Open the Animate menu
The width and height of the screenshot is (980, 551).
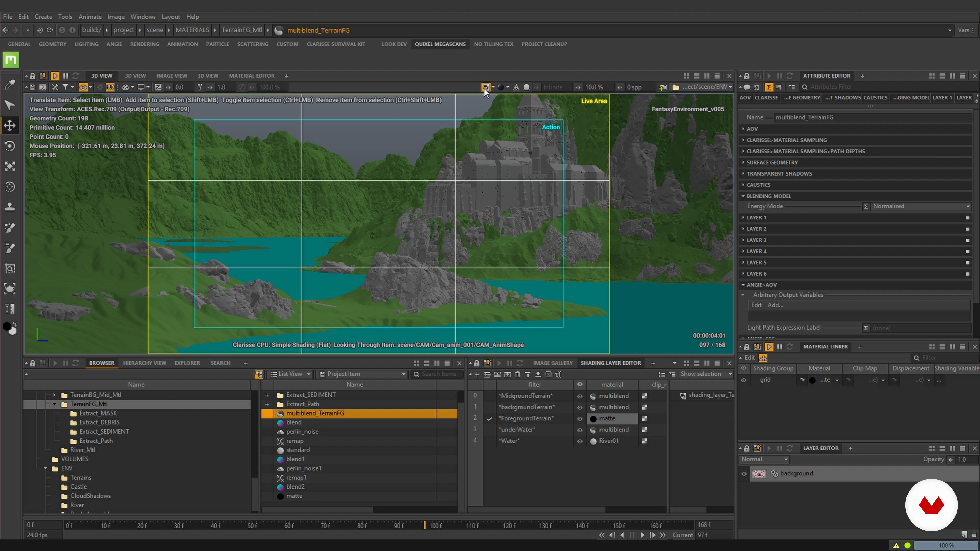(90, 17)
